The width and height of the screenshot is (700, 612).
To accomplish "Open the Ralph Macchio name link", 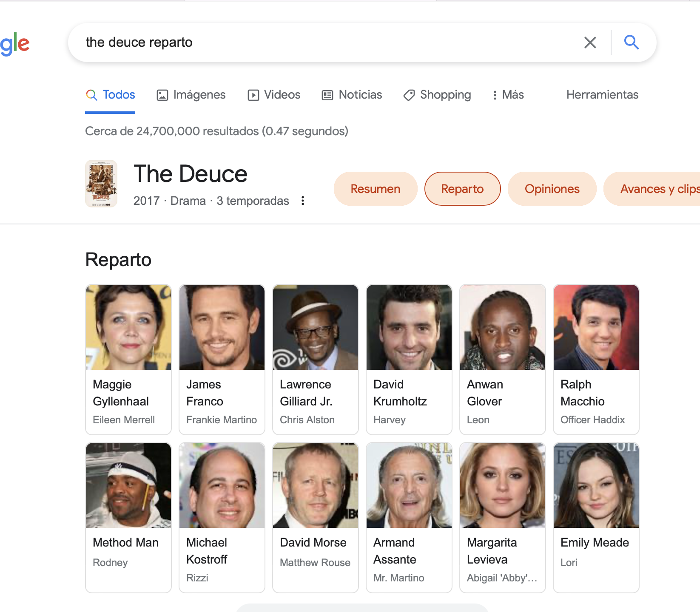I will [x=583, y=393].
